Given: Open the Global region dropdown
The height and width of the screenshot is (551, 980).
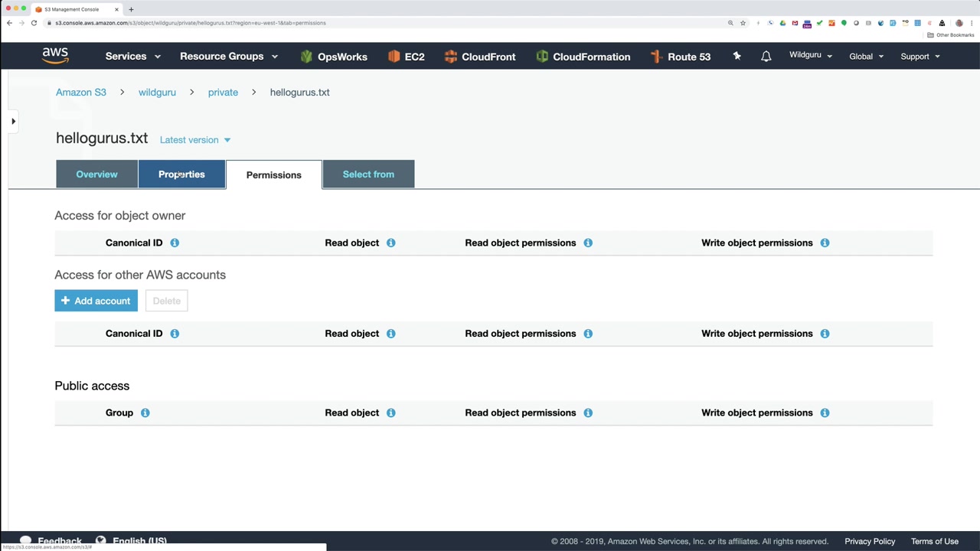Looking at the screenshot, I should (866, 57).
